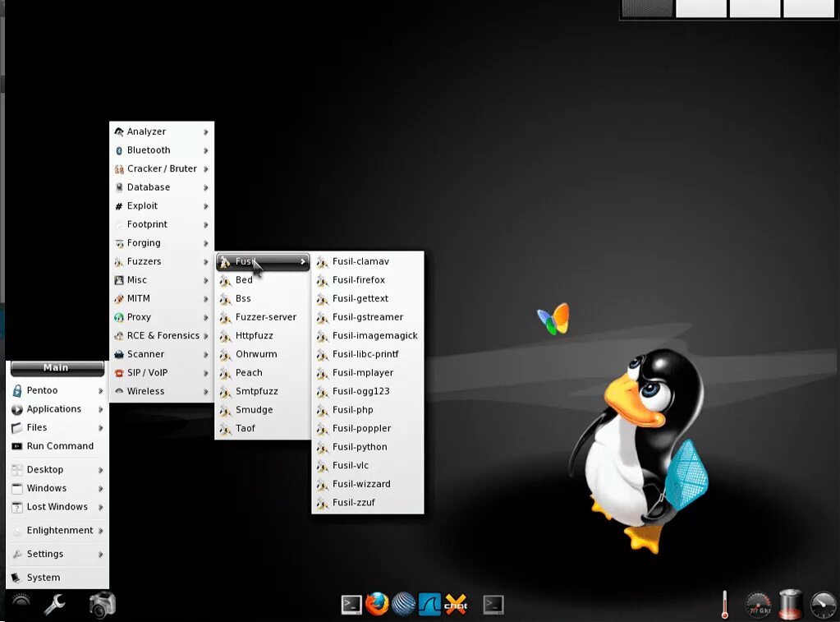This screenshot has height=622, width=840.
Task: Click the Wireless category icon
Action: pos(119,391)
